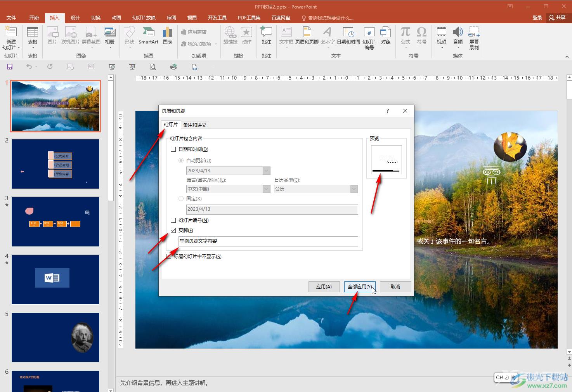Image resolution: width=572 pixels, height=392 pixels.
Task: Select Update automatically (自动更新) radio button
Action: [x=181, y=160]
